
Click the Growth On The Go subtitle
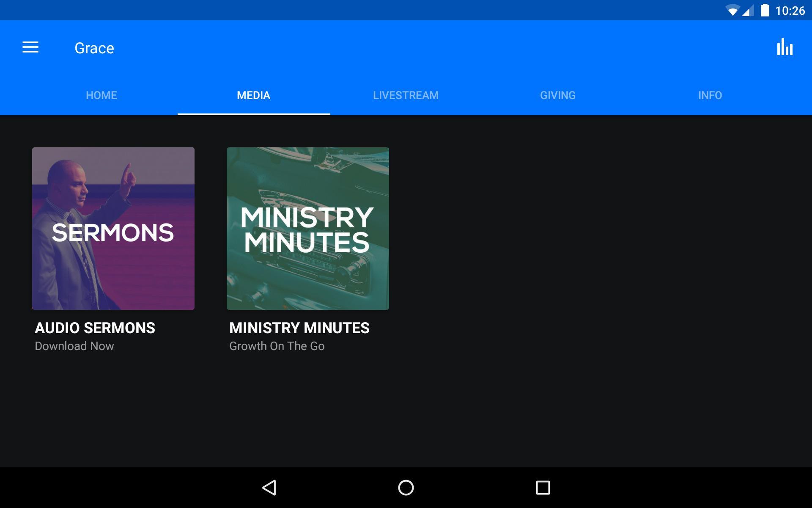(277, 346)
